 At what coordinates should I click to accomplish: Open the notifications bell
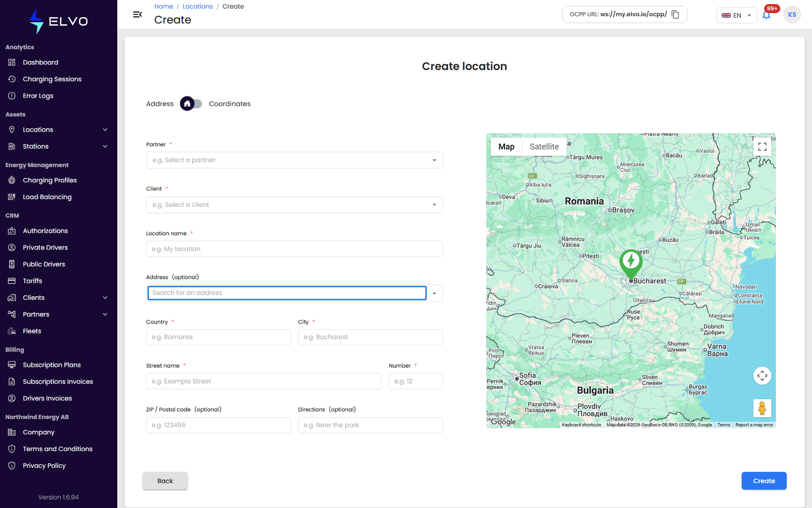click(766, 15)
